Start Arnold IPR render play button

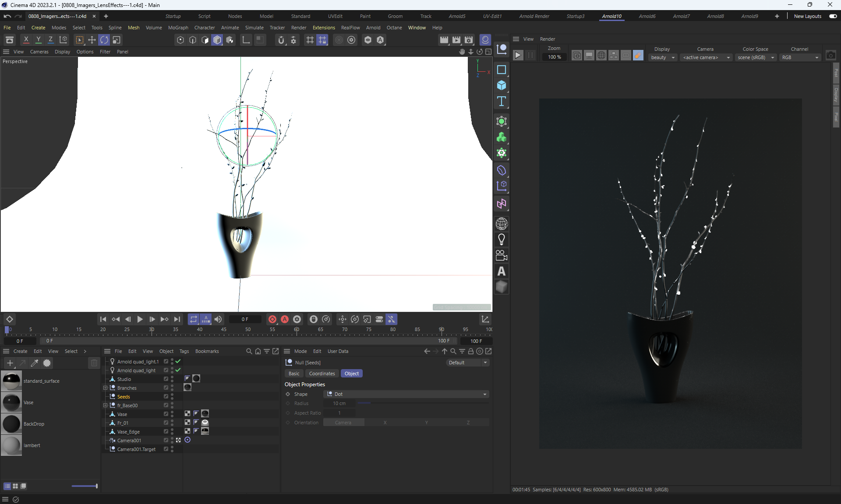coord(518,56)
